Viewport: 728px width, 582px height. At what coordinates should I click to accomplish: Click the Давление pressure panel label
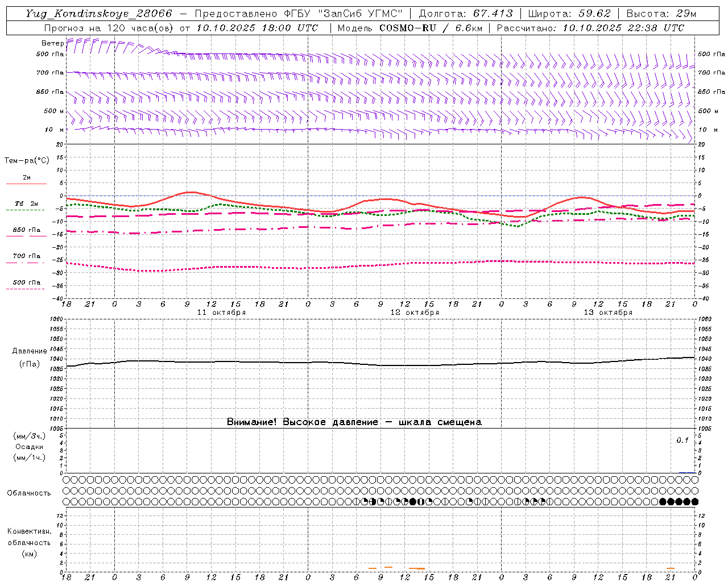(30, 351)
